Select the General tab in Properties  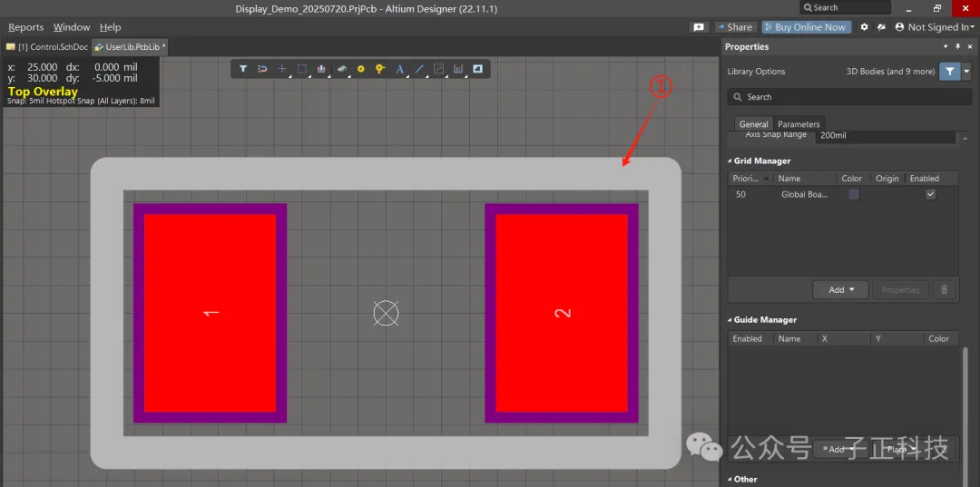tap(753, 124)
